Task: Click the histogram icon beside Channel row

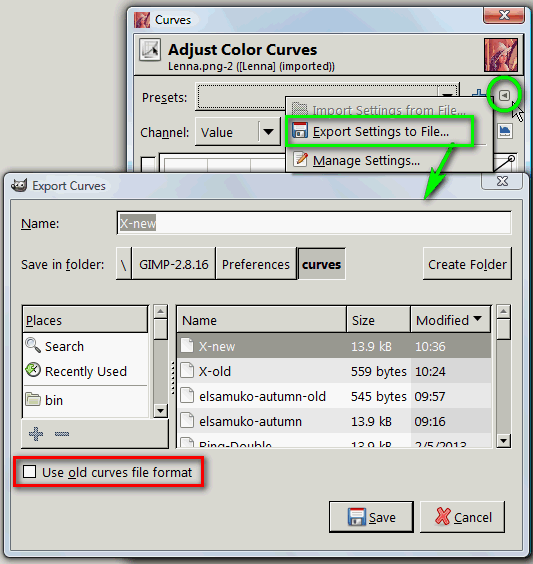Action: [505, 131]
